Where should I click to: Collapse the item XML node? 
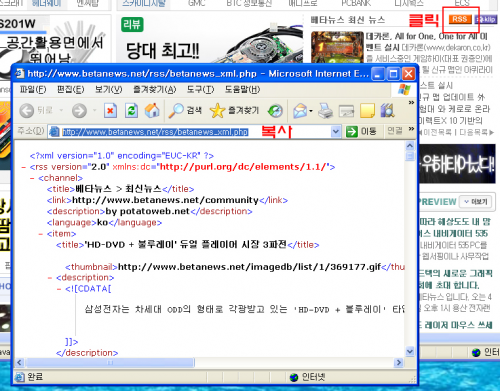[41, 234]
